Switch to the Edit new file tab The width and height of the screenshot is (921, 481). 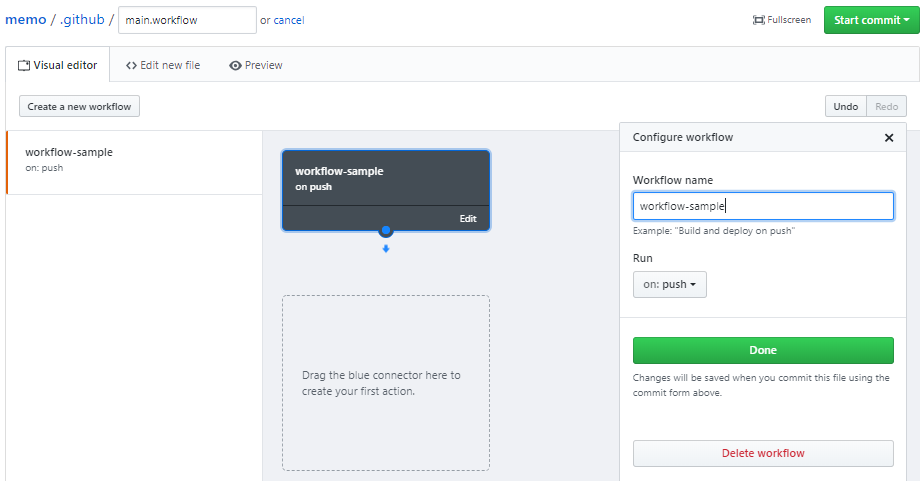tap(163, 65)
